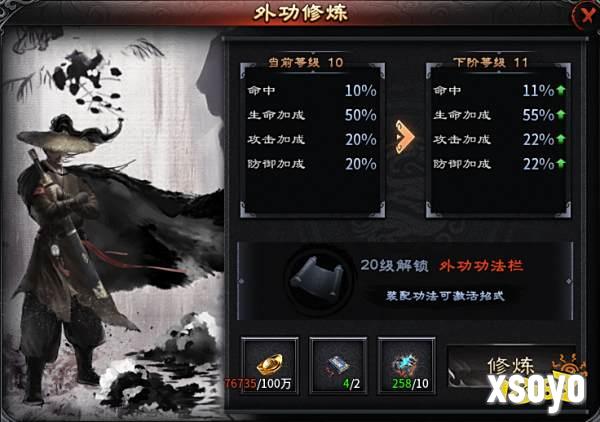The height and width of the screenshot is (422, 600).
Task: Select the 下阶等级 11 panel header
Action: [x=491, y=62]
